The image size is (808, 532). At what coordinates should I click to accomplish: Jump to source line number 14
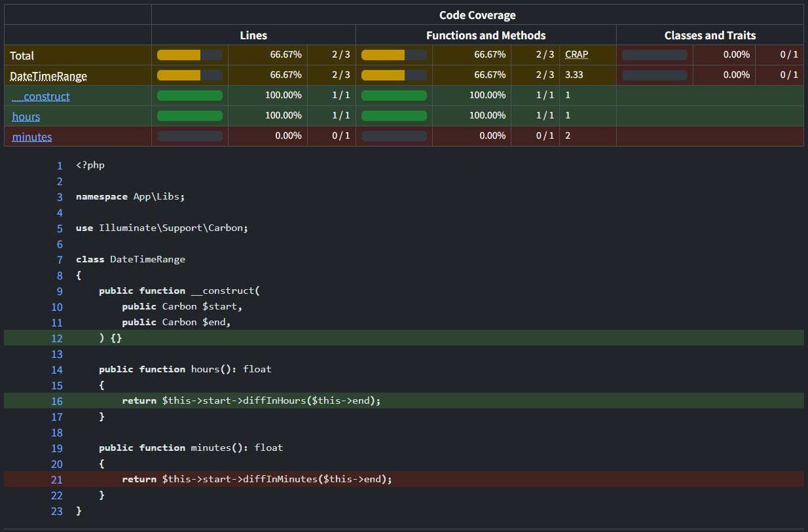click(57, 370)
